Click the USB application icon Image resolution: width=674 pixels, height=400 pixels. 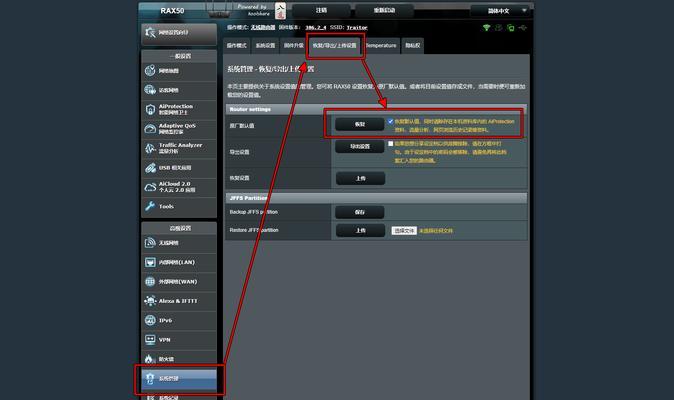[x=150, y=168]
